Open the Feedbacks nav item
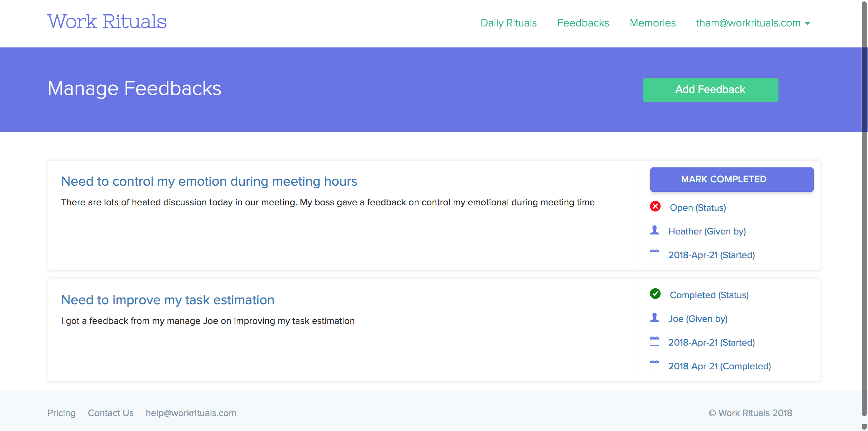Viewport: 868px width, 431px height. (583, 23)
